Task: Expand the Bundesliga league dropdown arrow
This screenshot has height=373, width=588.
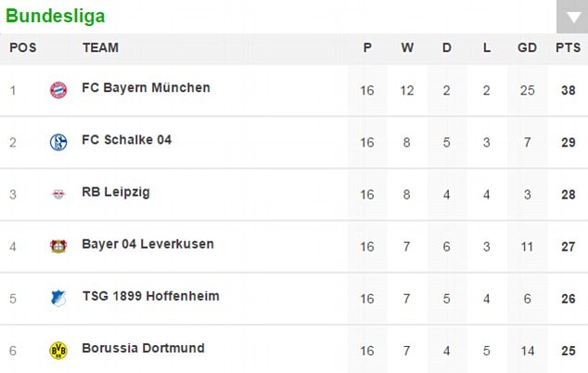Action: [x=569, y=17]
